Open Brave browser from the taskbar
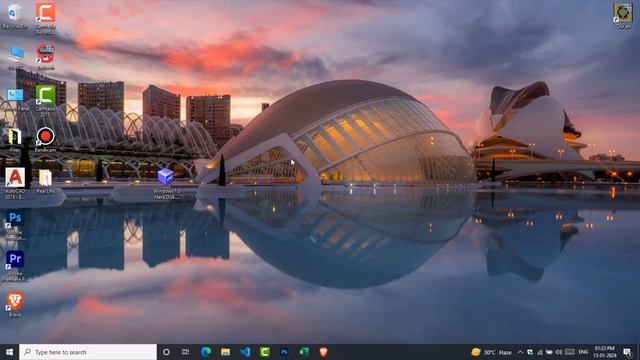 (323, 352)
